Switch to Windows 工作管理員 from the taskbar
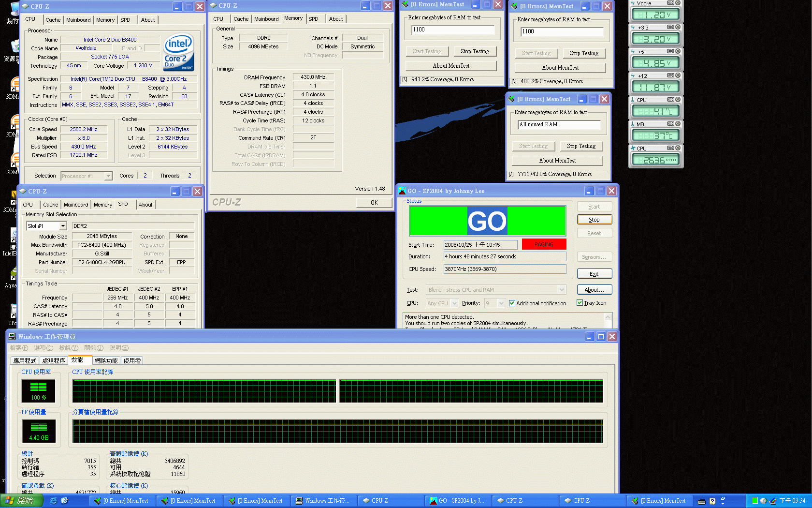 323,501
